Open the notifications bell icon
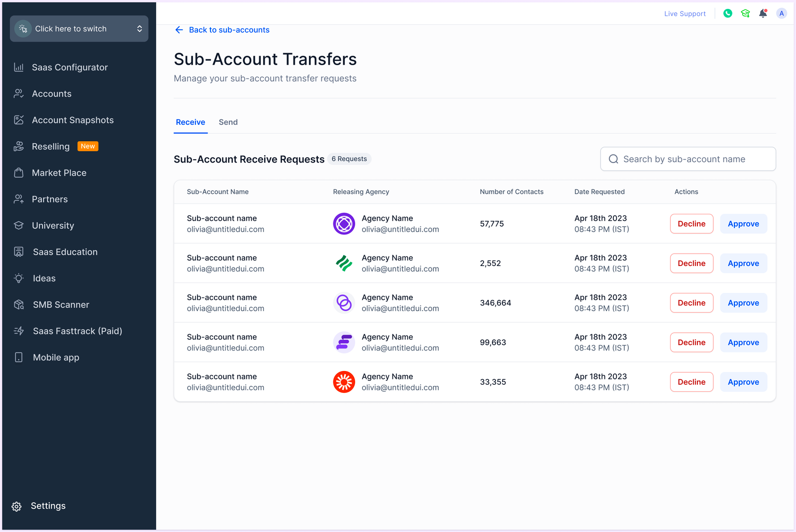Viewport: 796px width, 532px height. pos(763,13)
